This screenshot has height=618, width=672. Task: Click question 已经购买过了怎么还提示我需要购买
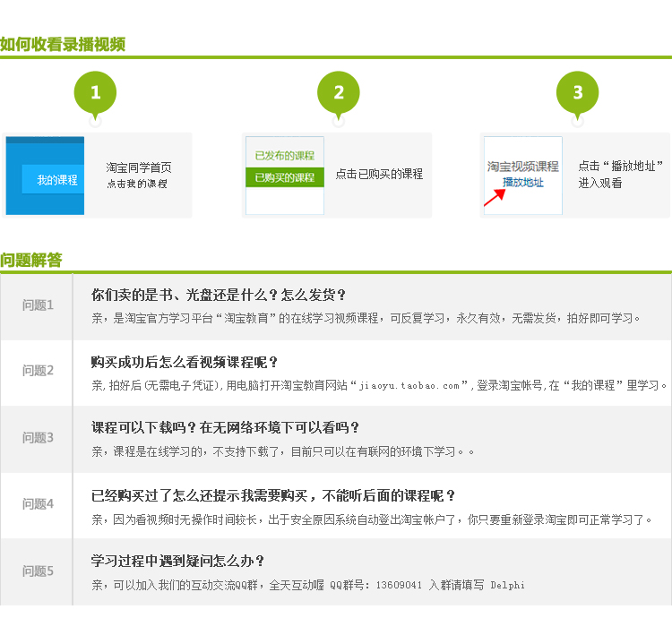point(272,495)
